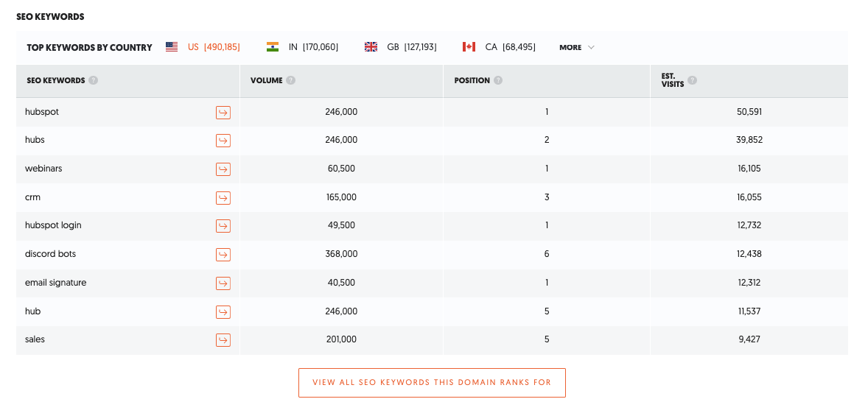The height and width of the screenshot is (413, 868).
Task: Click arrow icon in the sales row
Action: tap(223, 340)
